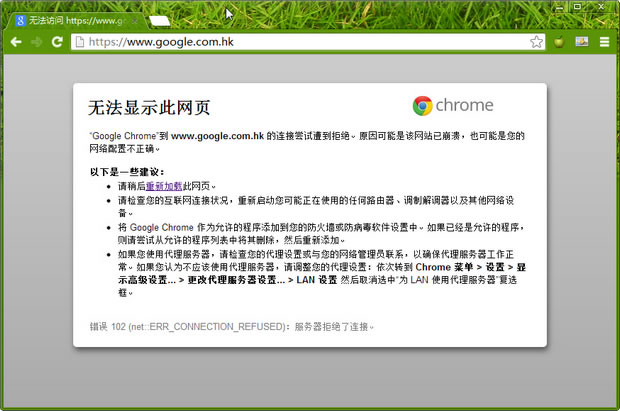Focus the address bar URL field

[308, 42]
